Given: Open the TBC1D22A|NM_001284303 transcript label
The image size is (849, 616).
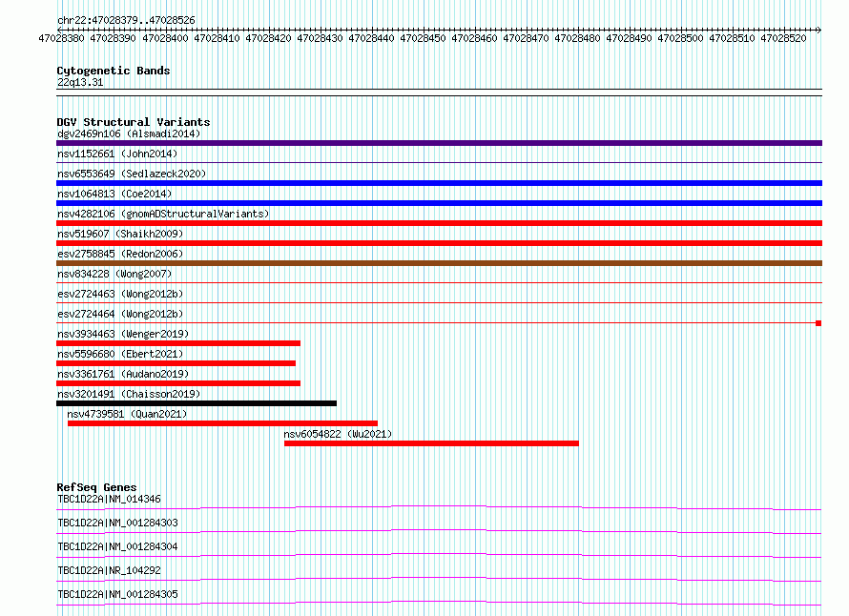Looking at the screenshot, I should coord(117,523).
